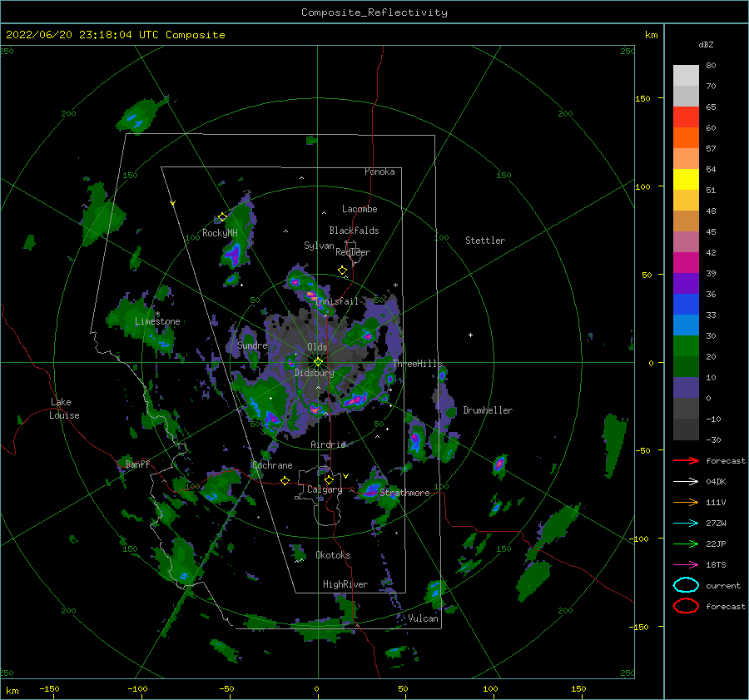Viewport: 749px width, 700px height.
Task: Click the Olds label
Action: pyautogui.click(x=317, y=347)
